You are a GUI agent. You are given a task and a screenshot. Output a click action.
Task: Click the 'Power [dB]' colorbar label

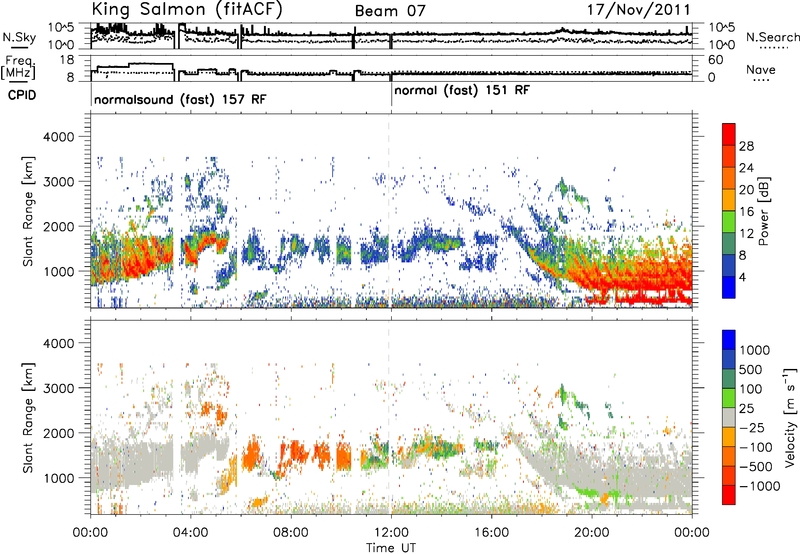click(x=763, y=211)
